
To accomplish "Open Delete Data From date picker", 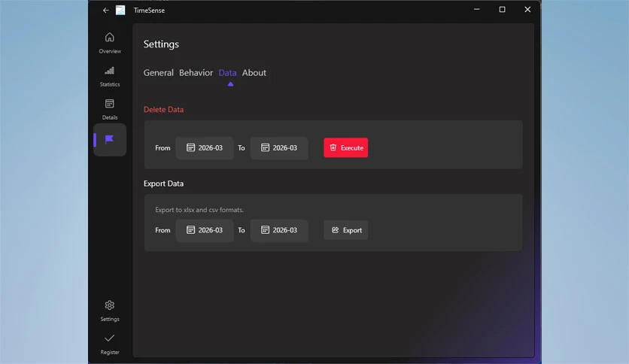I will (205, 148).
